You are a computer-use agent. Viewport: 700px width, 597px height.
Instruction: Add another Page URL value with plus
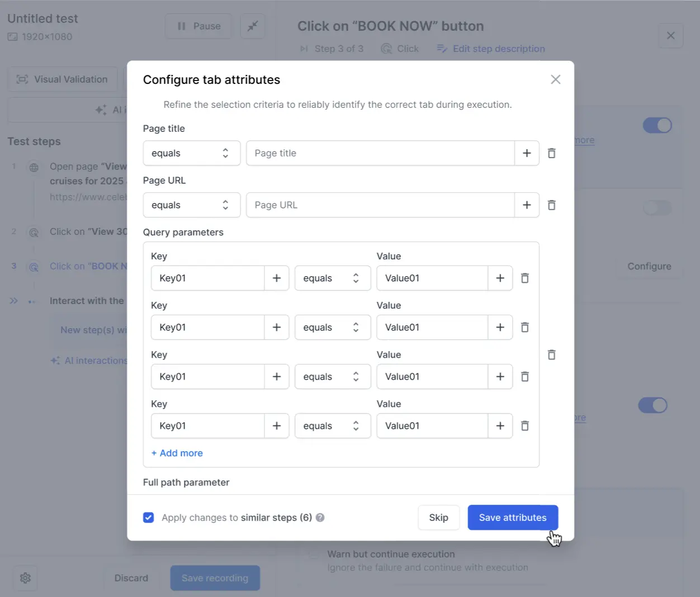point(527,205)
